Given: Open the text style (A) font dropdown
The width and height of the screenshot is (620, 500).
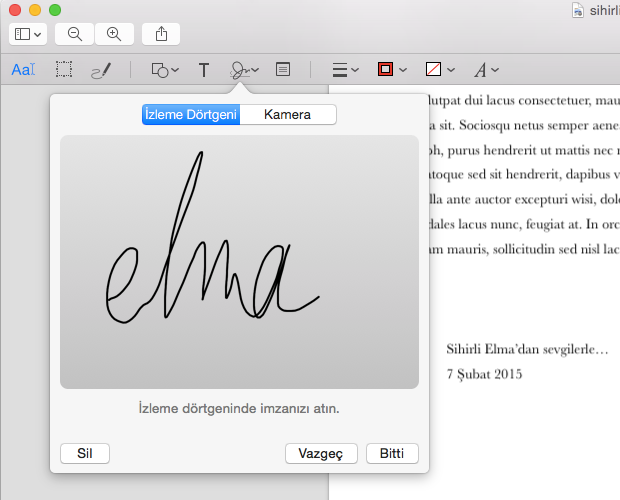Looking at the screenshot, I should pyautogui.click(x=486, y=70).
